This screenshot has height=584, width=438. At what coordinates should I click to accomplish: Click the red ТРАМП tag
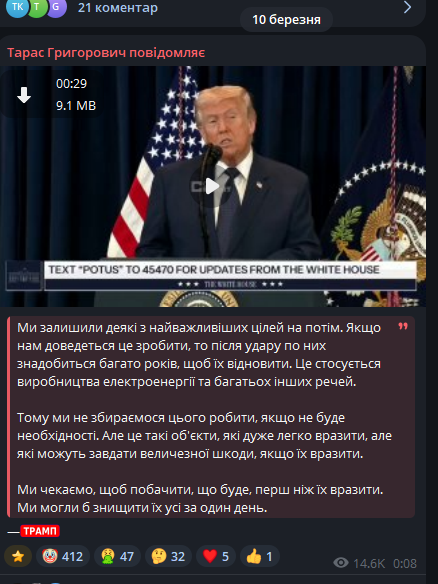click(x=40, y=531)
